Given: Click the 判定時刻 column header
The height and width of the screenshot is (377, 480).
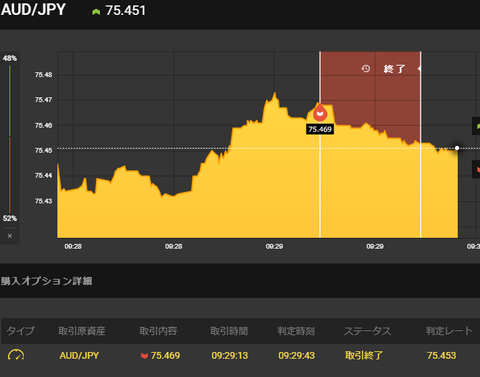Looking at the screenshot, I should (x=296, y=331).
